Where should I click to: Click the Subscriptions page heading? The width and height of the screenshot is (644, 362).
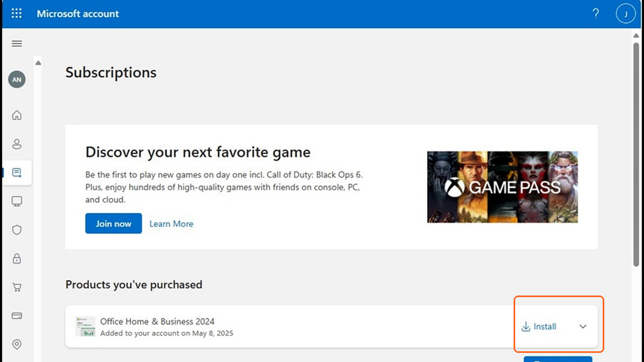[111, 72]
